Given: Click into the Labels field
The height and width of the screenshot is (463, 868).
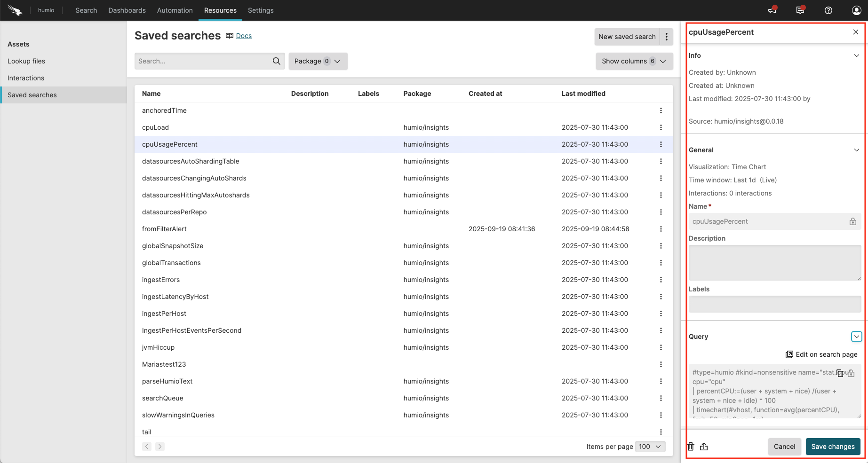Looking at the screenshot, I should (775, 304).
